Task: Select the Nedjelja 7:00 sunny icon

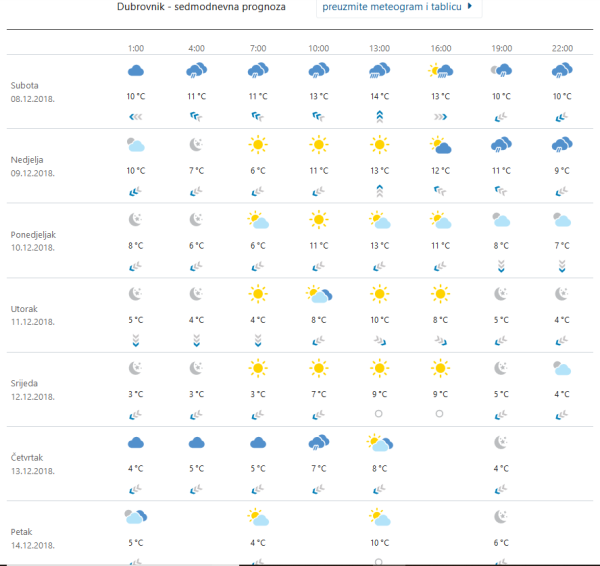Action: (x=258, y=145)
